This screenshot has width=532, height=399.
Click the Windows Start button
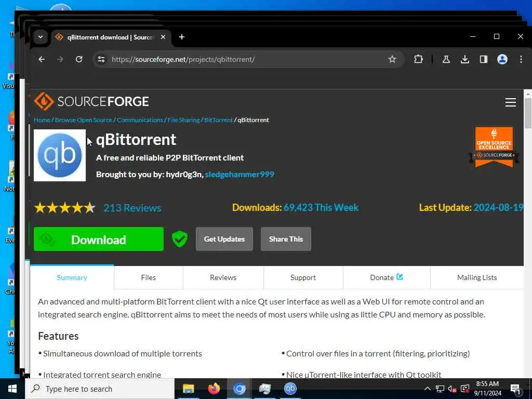click(x=12, y=389)
